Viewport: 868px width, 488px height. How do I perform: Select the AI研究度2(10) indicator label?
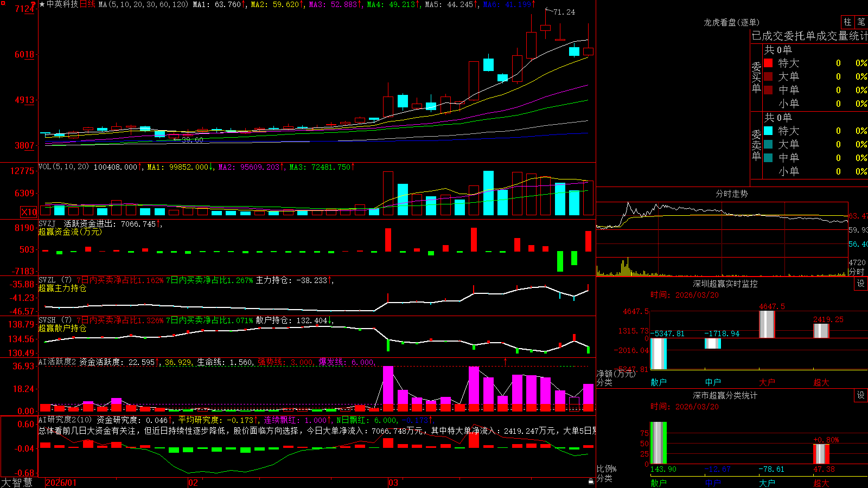(x=66, y=420)
